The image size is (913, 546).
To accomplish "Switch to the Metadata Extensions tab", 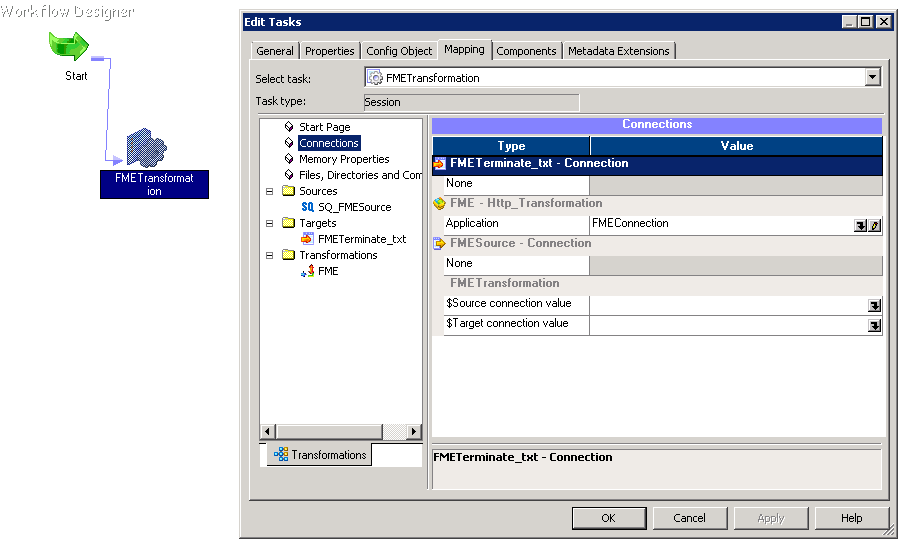I will point(618,51).
